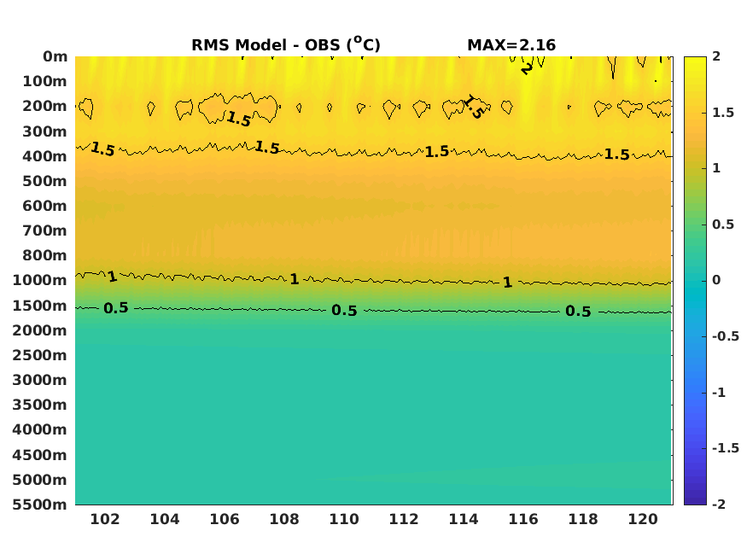The height and width of the screenshot is (560, 747).
Task: Pick the "400m" y-axis label
Action: [x=44, y=156]
